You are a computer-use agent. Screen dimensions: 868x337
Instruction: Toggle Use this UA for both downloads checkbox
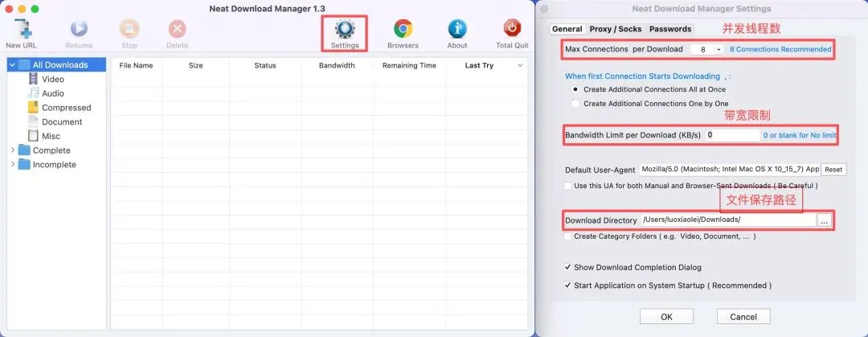click(x=567, y=186)
